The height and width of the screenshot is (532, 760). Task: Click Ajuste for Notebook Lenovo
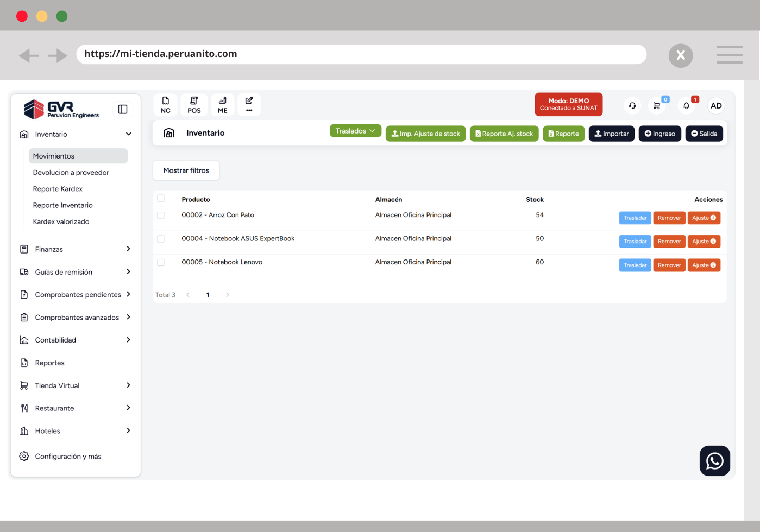pyautogui.click(x=704, y=265)
